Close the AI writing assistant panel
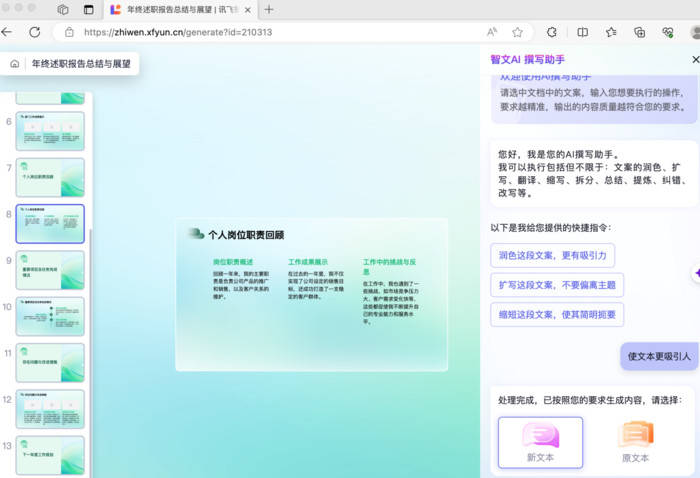The height and width of the screenshot is (478, 700). 695,60
